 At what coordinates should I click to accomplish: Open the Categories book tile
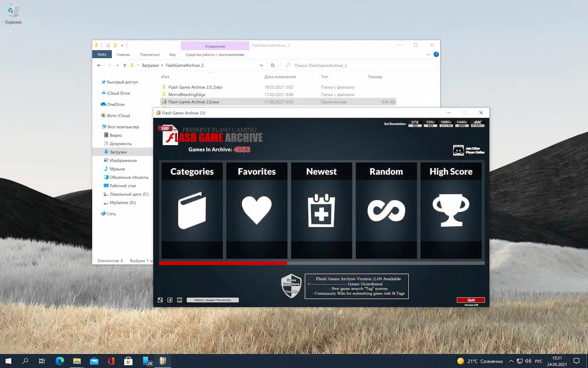pos(192,211)
